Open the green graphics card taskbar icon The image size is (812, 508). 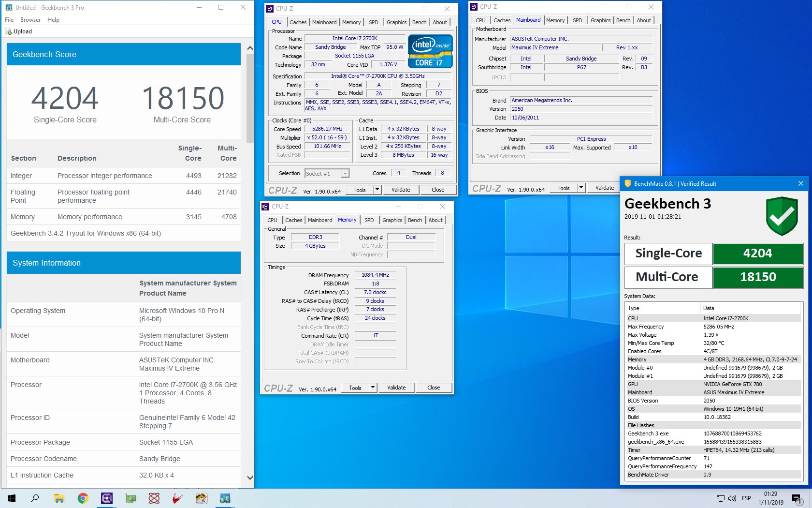coord(130,498)
